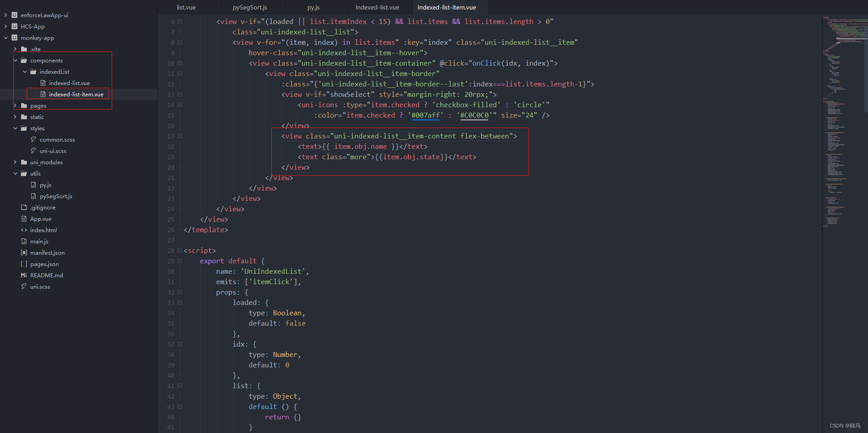Open README.md file
The image size is (868, 433).
pos(47,275)
